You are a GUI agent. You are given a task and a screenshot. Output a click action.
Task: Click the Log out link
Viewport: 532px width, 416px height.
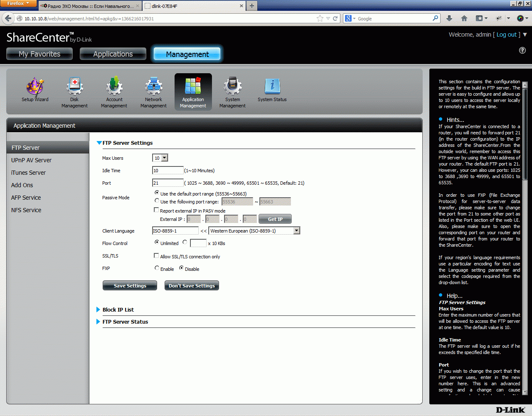tap(506, 35)
